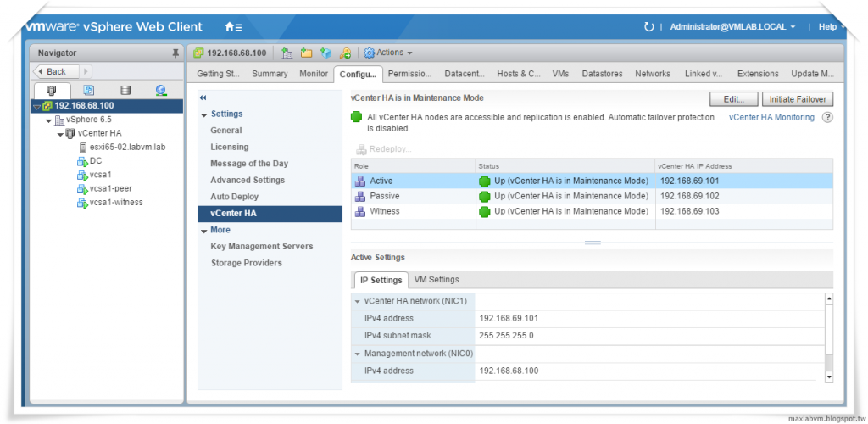This screenshot has height=424, width=868.
Task: Open the Extensions tab
Action: coord(758,74)
